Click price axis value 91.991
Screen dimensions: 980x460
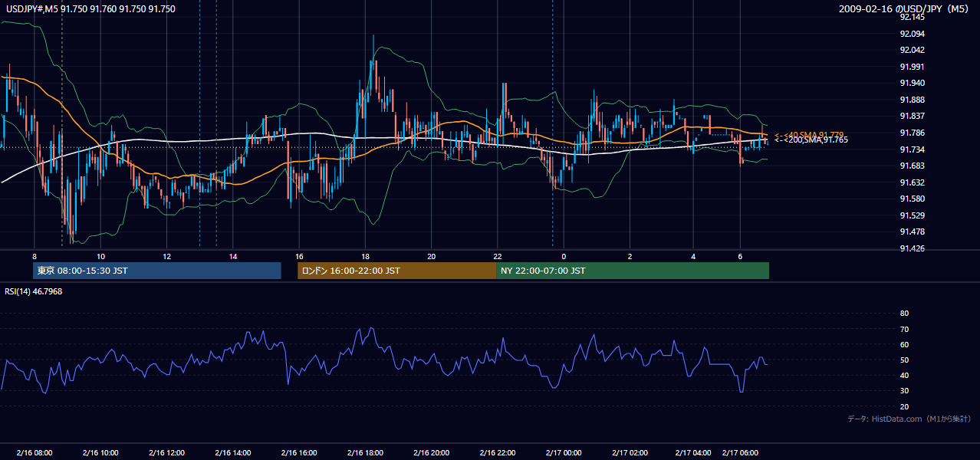913,67
